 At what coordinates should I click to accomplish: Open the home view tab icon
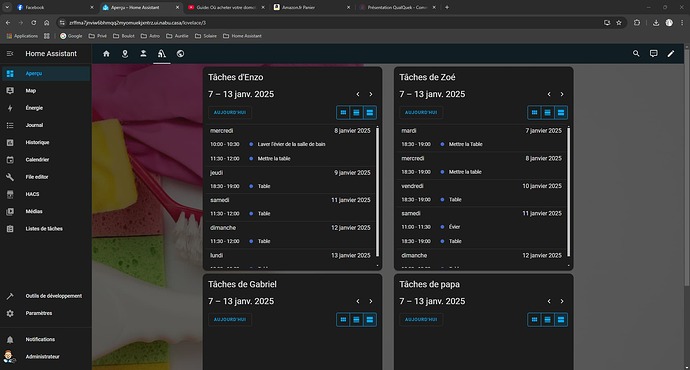106,54
